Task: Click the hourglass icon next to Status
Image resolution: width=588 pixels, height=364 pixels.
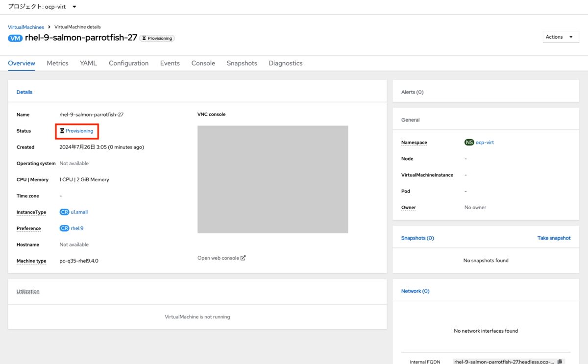Action: click(x=62, y=131)
